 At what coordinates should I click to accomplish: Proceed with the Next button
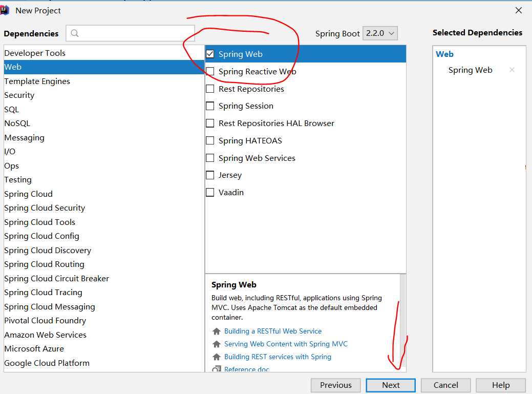pyautogui.click(x=391, y=385)
